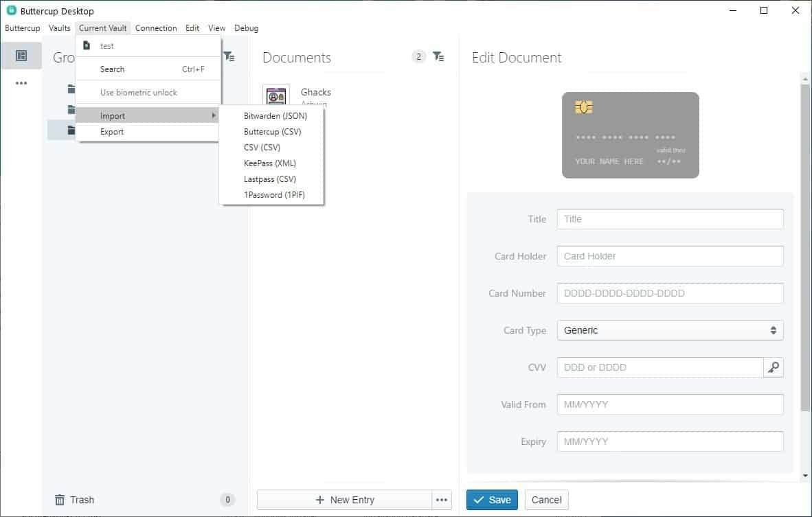Click the scrollbar up arrow
Screen dimensions: 812x517
tap(805, 79)
